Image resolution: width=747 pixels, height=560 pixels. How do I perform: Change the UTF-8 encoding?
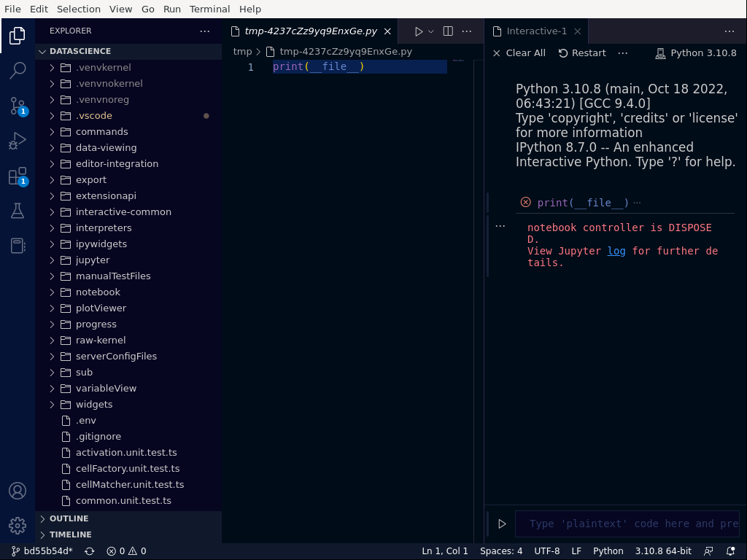[x=547, y=551]
